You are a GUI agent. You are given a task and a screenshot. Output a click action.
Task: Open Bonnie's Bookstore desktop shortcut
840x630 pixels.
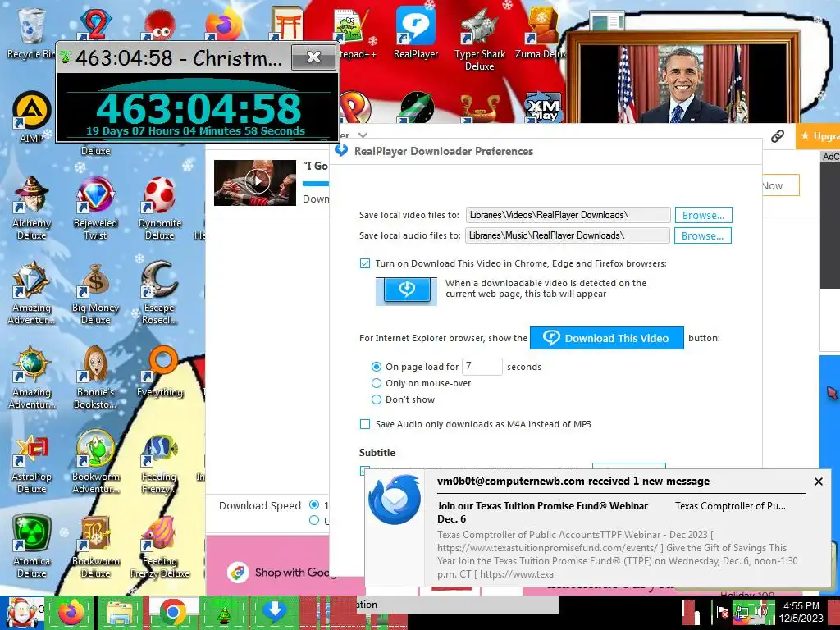(95, 377)
